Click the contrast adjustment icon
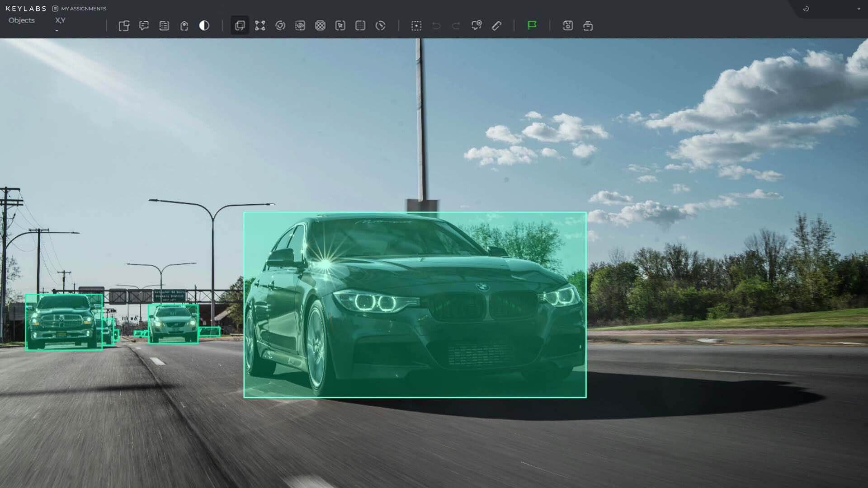 point(204,26)
